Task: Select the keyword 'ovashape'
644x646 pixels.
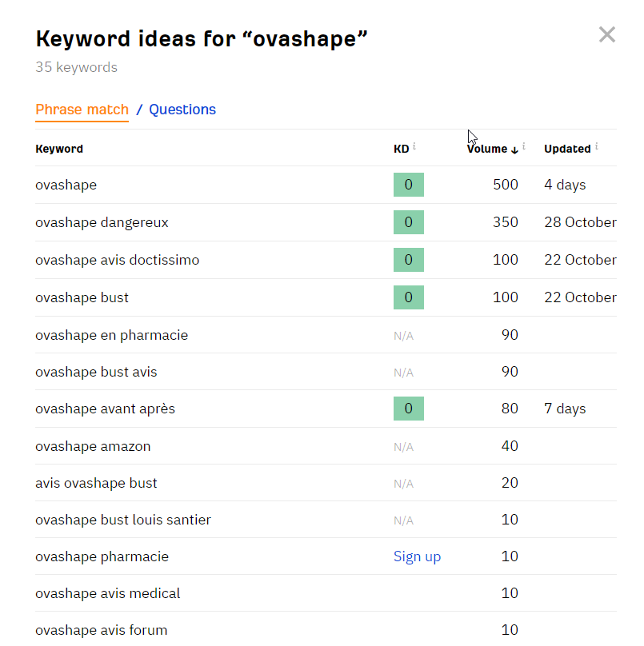Action: [x=66, y=185]
